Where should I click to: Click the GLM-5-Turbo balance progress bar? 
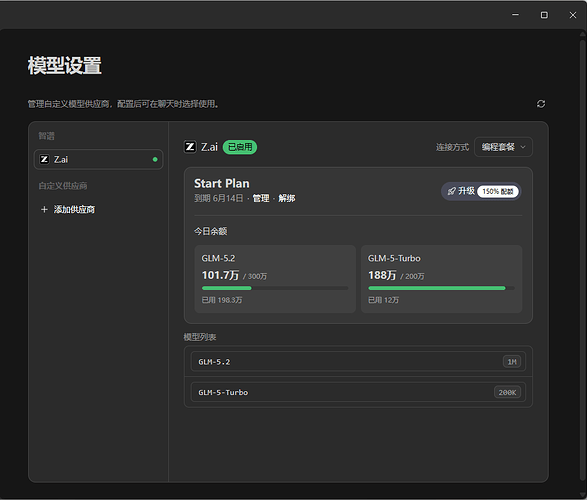pyautogui.click(x=441, y=288)
